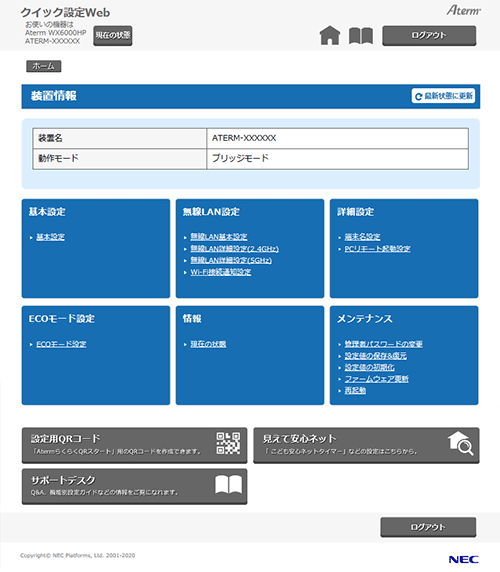The image size is (500, 572).
Task: Click the 情報 panel heading
Action: point(192,319)
